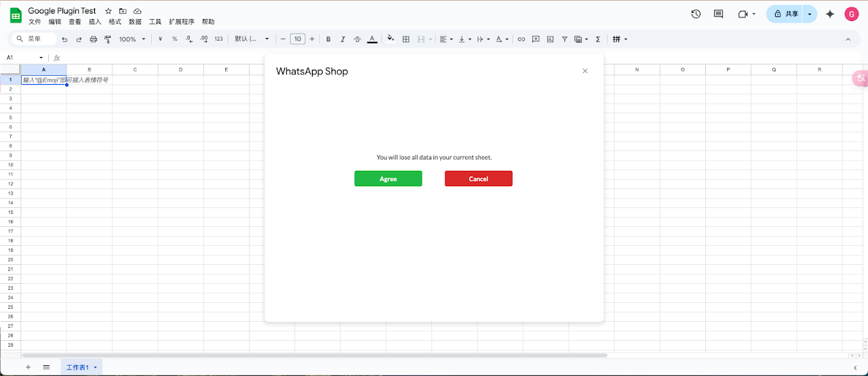Open horizontal align dropdown
868x376 pixels.
[446, 39]
